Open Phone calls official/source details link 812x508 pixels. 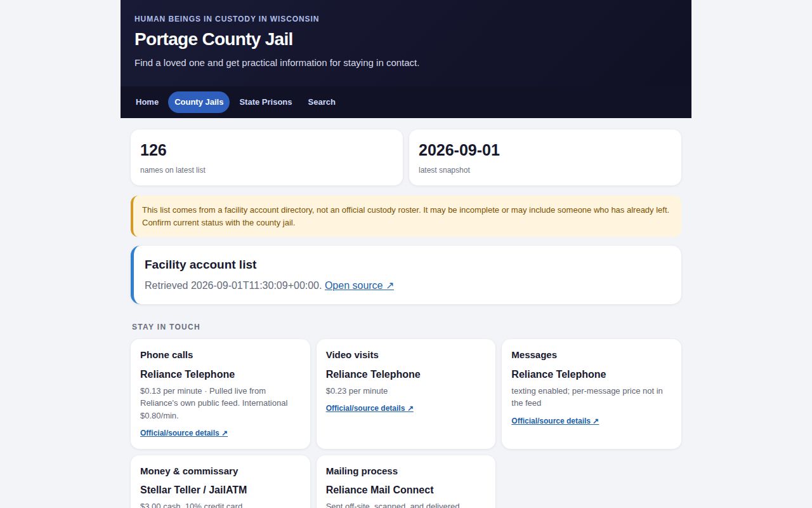(184, 433)
